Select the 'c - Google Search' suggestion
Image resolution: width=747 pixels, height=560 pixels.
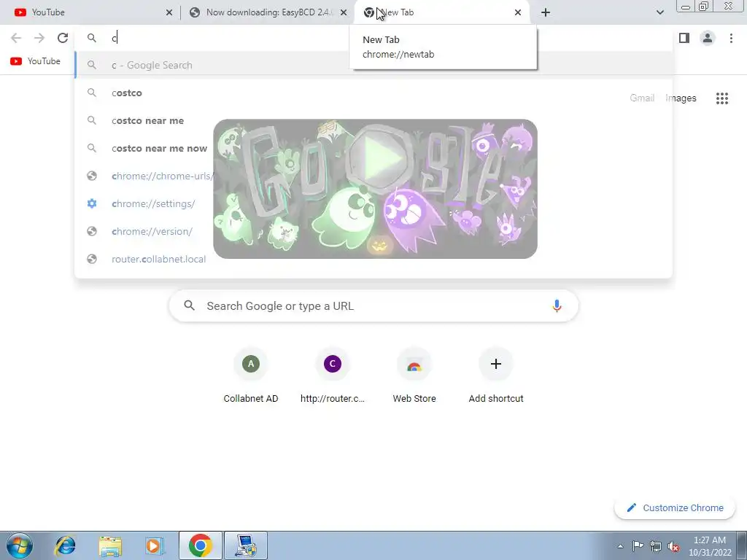tap(373, 65)
